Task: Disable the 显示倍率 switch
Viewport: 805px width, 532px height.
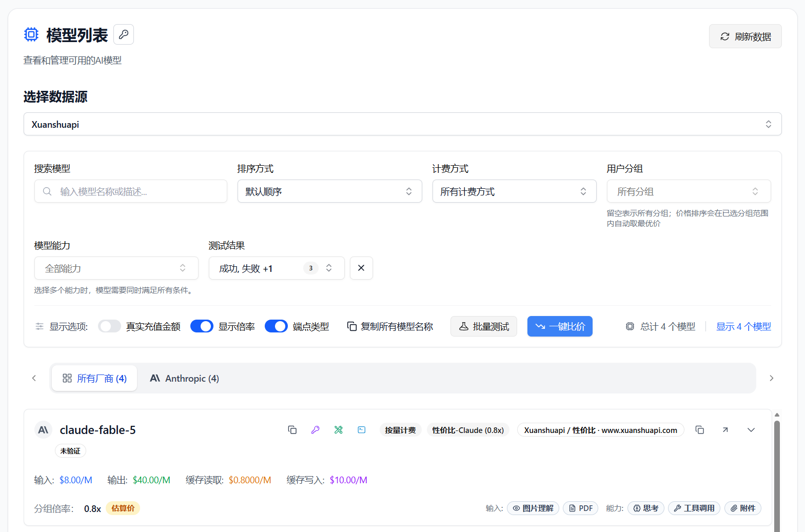Action: point(202,326)
